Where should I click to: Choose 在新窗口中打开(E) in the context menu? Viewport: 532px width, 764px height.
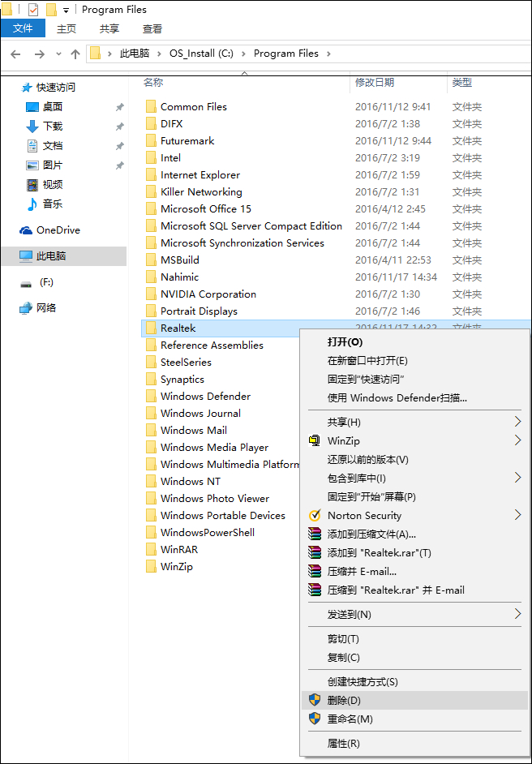414,361
